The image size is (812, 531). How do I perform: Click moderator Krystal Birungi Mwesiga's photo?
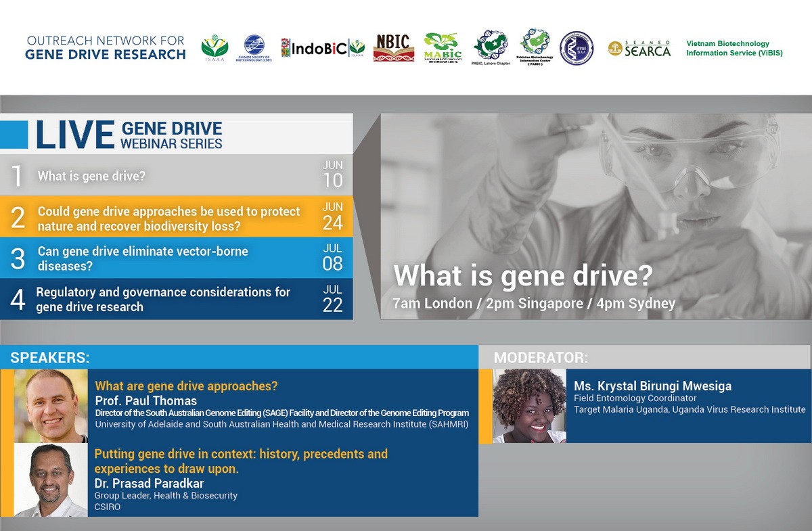pyautogui.click(x=529, y=406)
